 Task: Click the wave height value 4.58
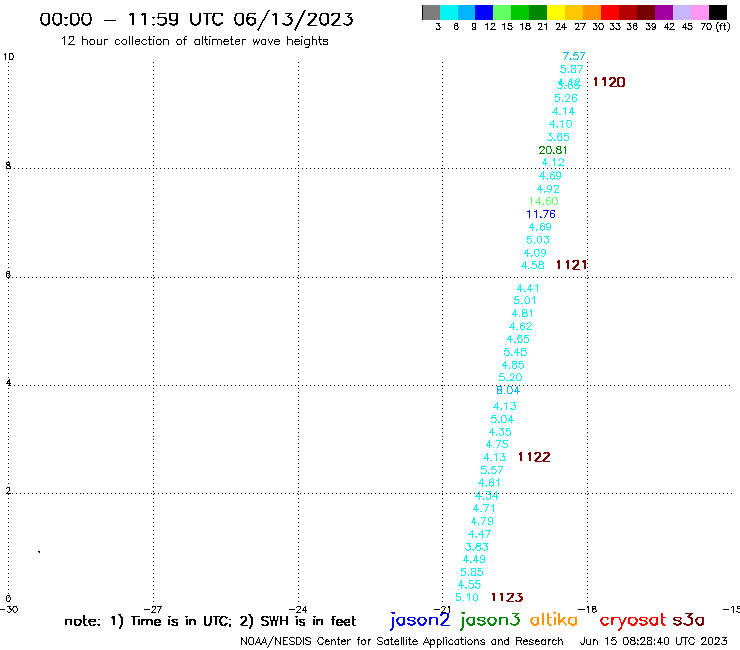click(x=532, y=265)
